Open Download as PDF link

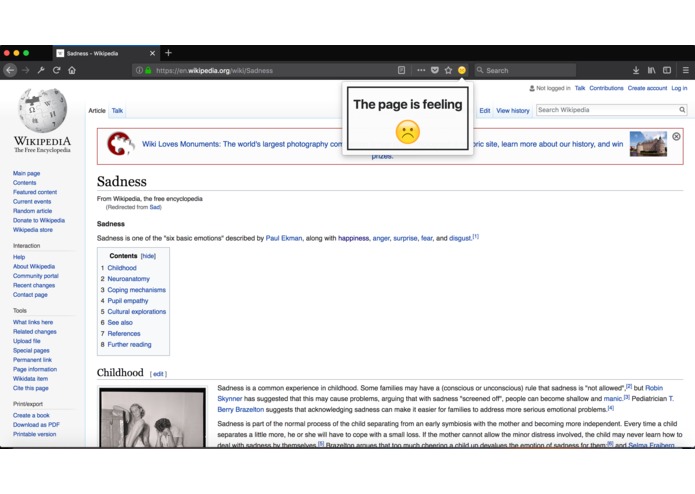click(36, 424)
